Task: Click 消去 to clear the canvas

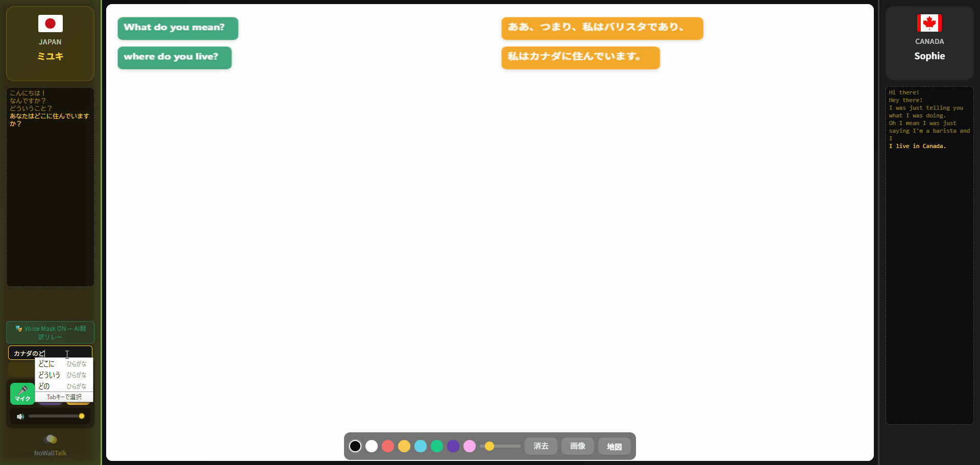Action: pyautogui.click(x=541, y=446)
